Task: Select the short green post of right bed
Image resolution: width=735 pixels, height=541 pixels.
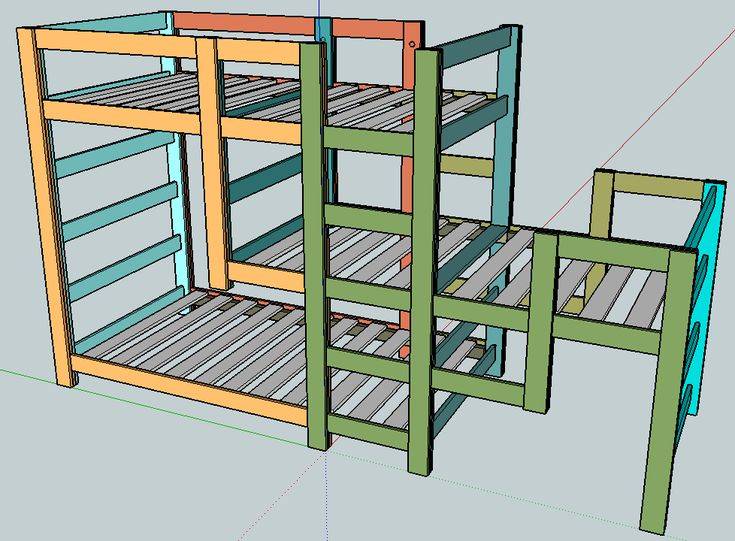Action: [x=540, y=323]
